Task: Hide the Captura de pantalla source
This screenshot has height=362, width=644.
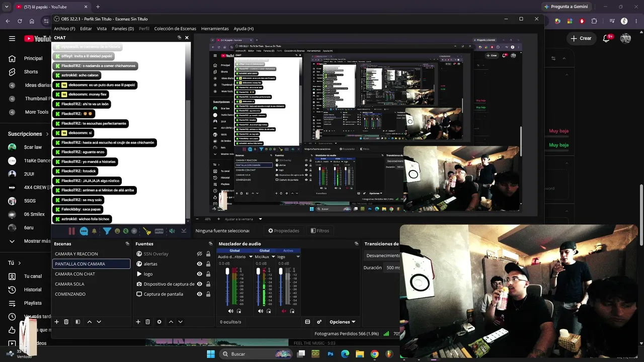Action: click(x=199, y=294)
